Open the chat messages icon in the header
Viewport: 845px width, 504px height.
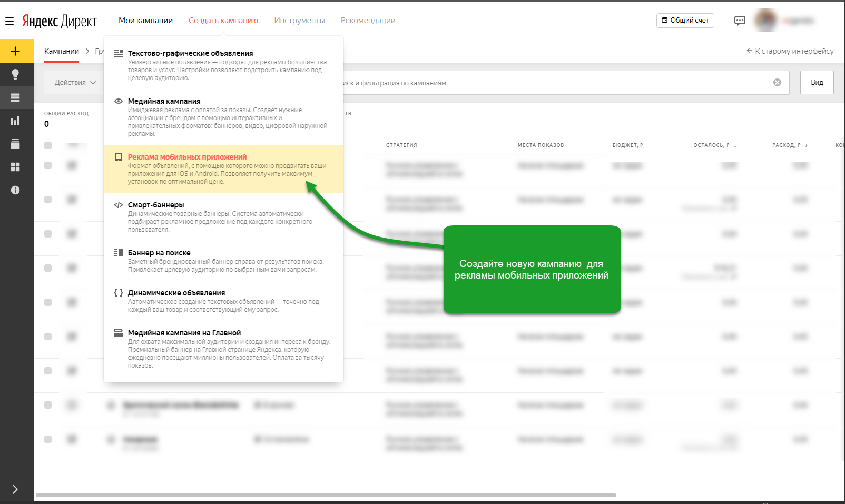[740, 21]
